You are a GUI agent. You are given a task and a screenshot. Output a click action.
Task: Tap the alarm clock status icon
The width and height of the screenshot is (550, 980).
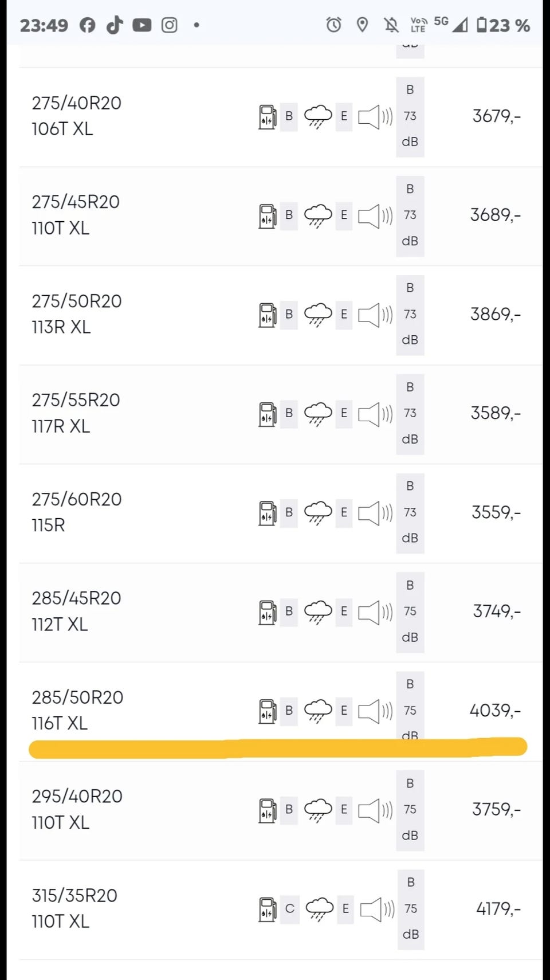pos(333,25)
